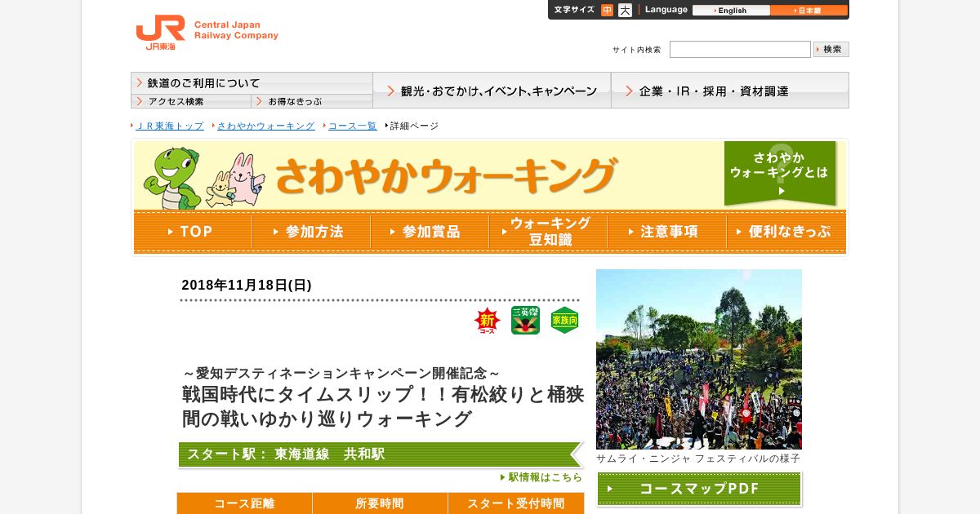This screenshot has height=514, width=980.
Task: Click the 検索 search button
Action: coord(831,49)
